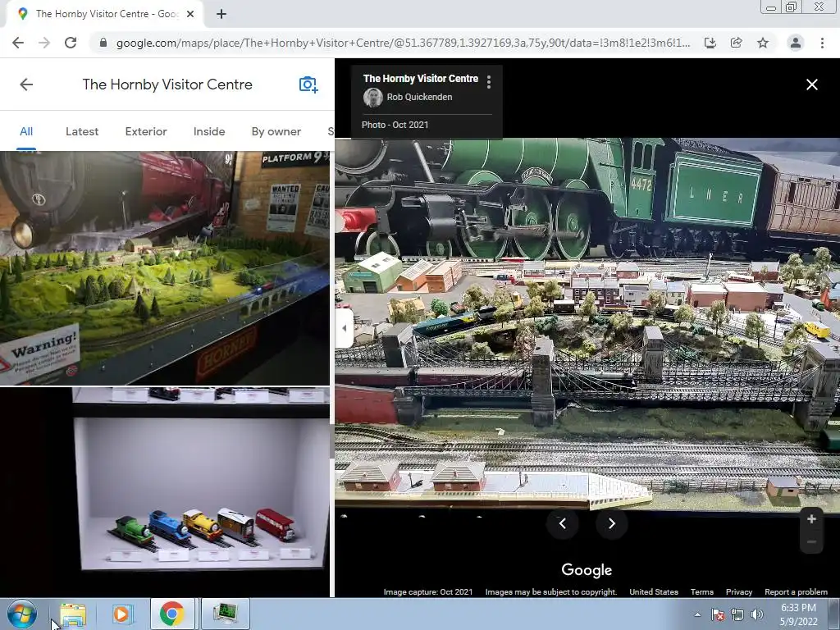Open Rob Quickenden's profile
This screenshot has width=840, height=630.
tap(419, 97)
